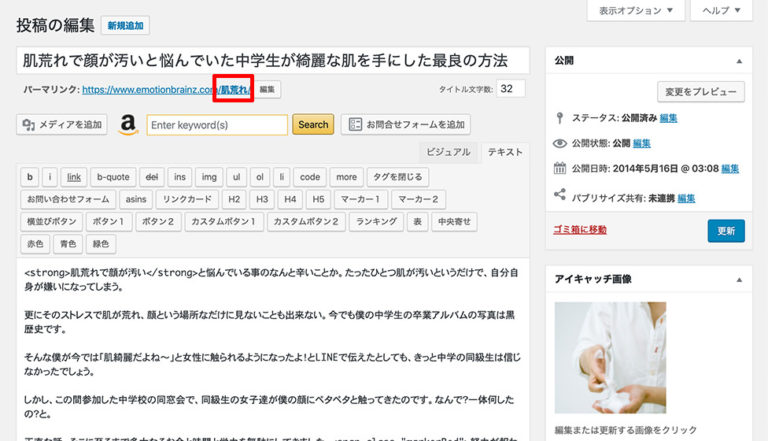The image size is (768, 441).
Task: Insert more tag button
Action: coord(346,177)
